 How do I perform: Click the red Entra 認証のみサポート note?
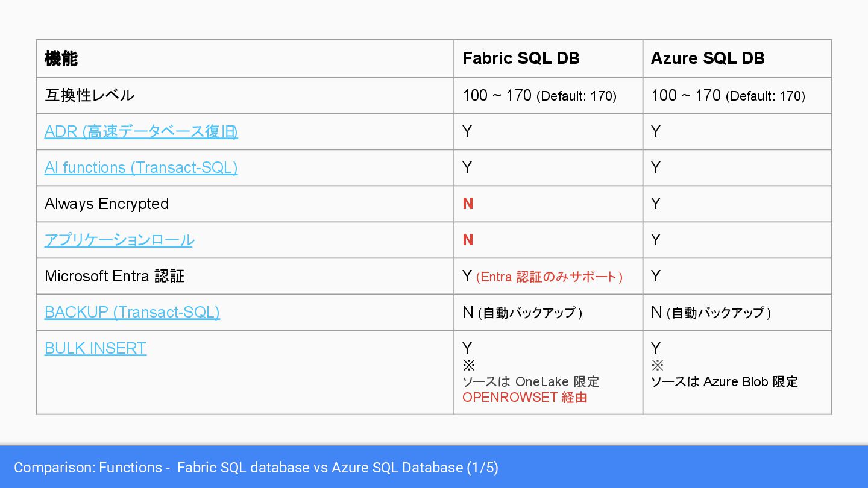[549, 277]
